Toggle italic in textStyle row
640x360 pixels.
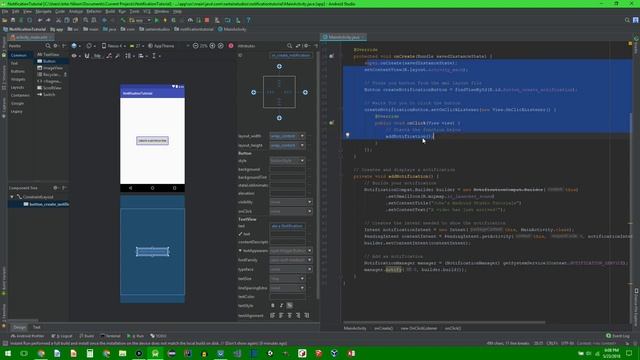(281, 305)
